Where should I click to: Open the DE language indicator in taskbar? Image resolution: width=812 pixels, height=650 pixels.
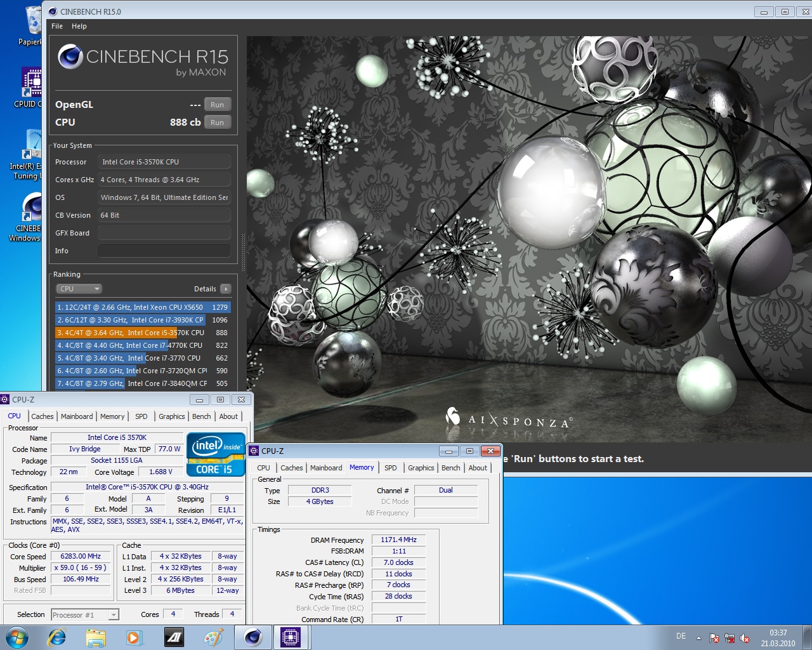tap(681, 636)
